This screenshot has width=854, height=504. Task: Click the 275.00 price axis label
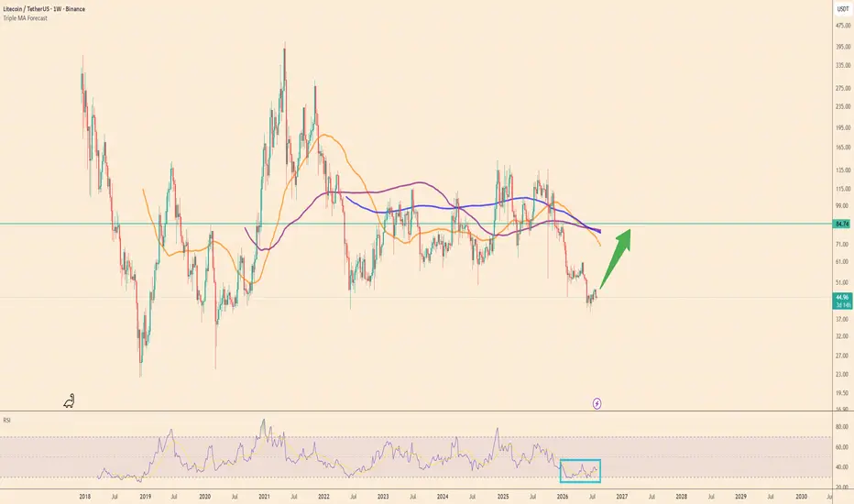click(x=843, y=88)
